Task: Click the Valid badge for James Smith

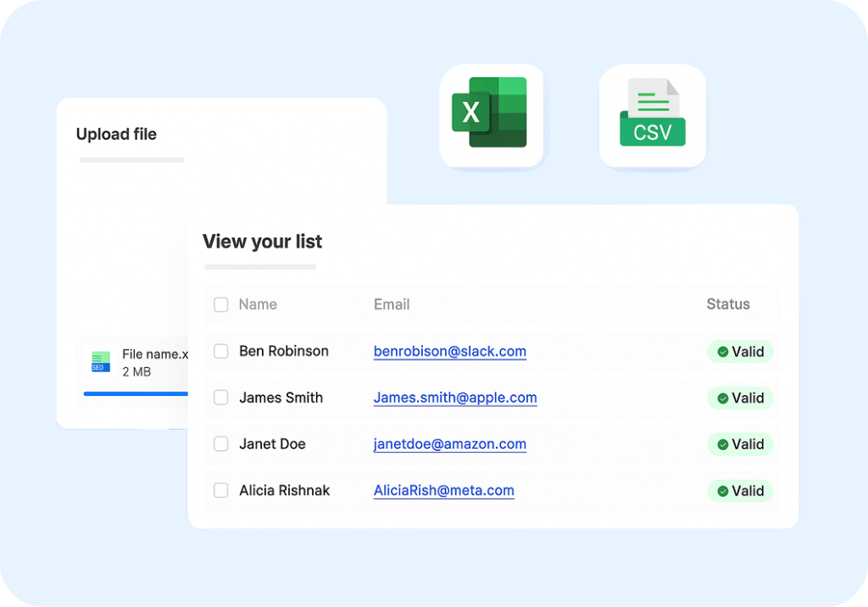Action: (740, 398)
